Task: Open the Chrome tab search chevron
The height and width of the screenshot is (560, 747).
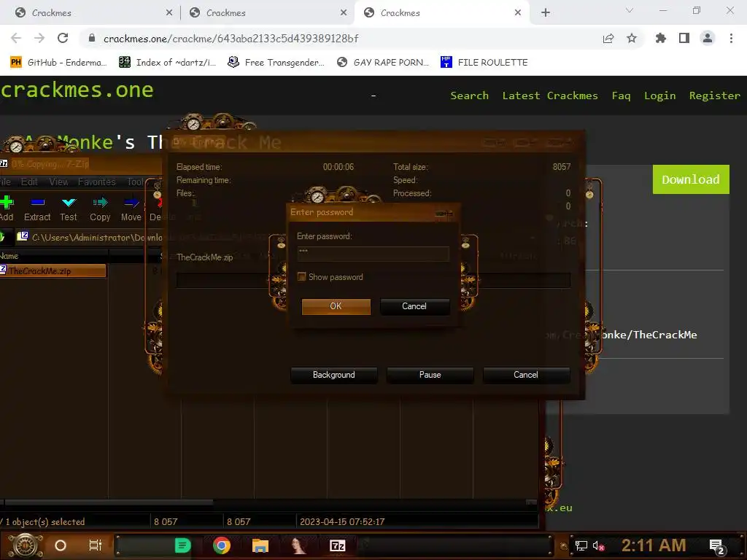Action: tap(630, 10)
